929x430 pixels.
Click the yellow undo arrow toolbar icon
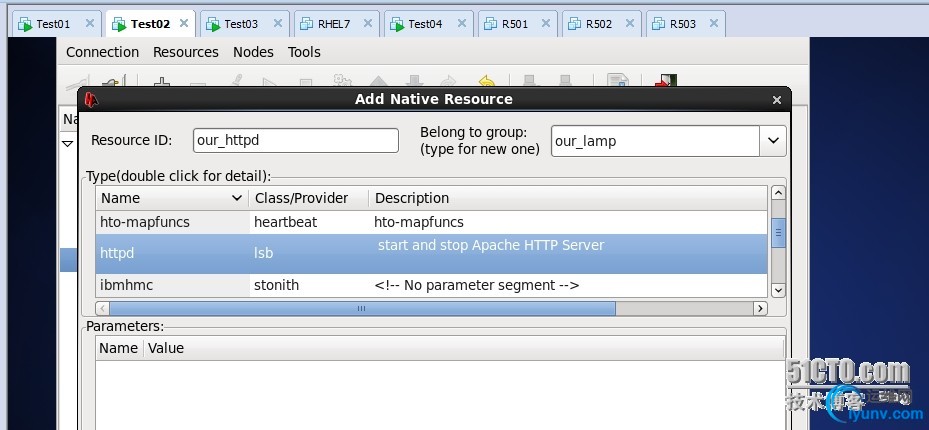click(486, 81)
